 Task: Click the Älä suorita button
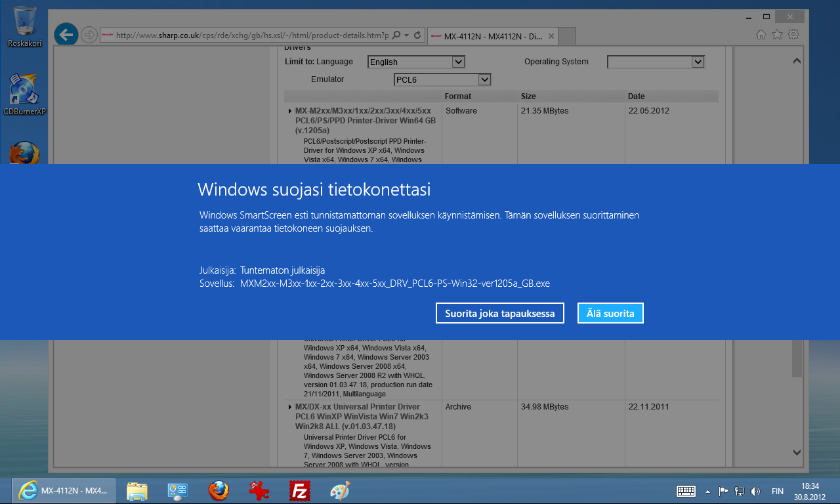(x=610, y=314)
